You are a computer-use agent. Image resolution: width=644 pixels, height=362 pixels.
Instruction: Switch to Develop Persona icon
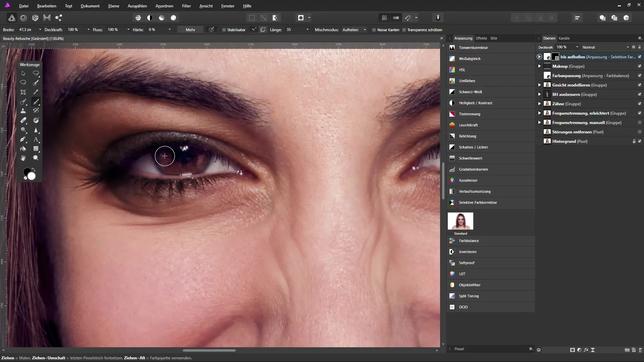(35, 18)
